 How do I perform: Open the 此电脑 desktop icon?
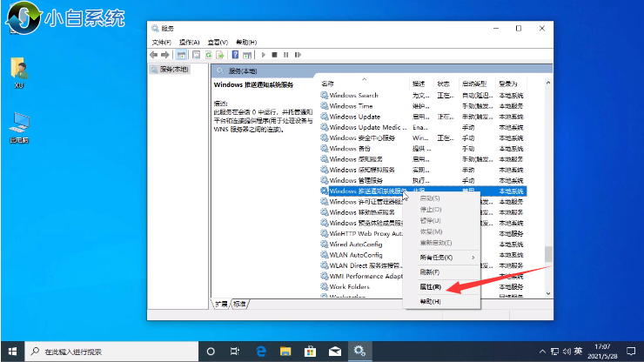[19, 126]
